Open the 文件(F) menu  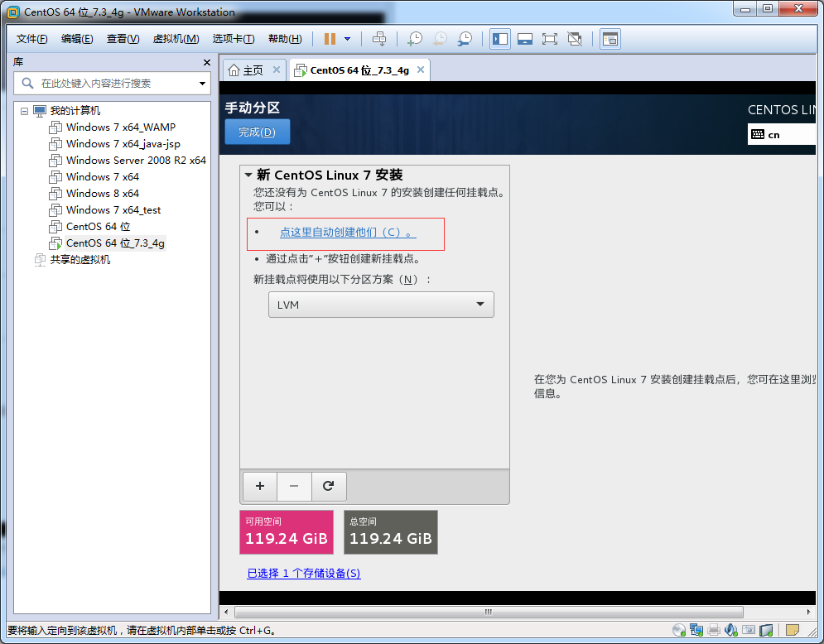coord(32,39)
